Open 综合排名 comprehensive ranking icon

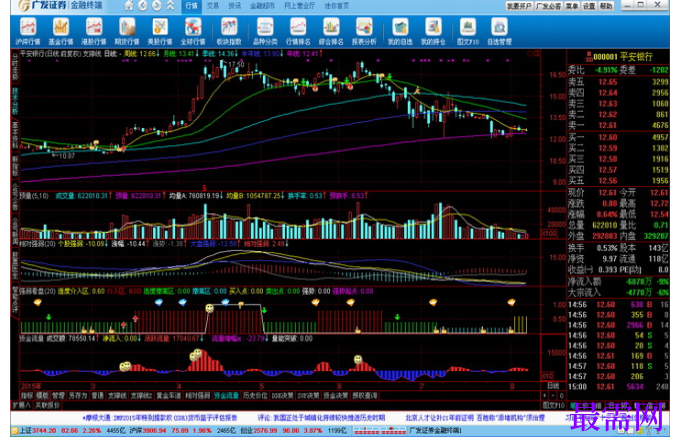pyautogui.click(x=331, y=31)
